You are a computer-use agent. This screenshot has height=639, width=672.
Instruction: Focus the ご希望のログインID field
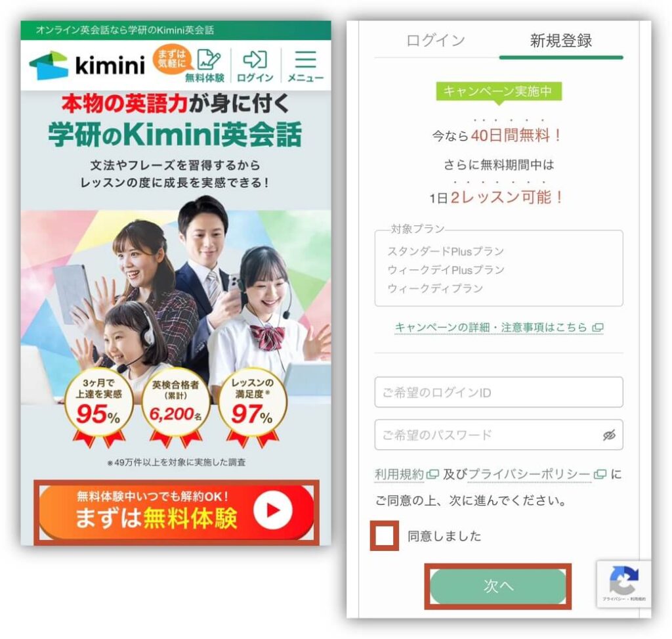click(x=499, y=392)
